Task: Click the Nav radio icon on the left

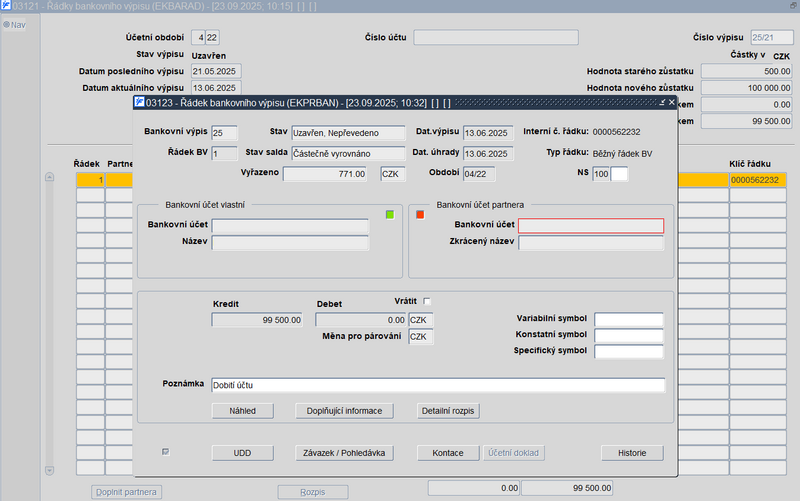Action: tap(5, 25)
